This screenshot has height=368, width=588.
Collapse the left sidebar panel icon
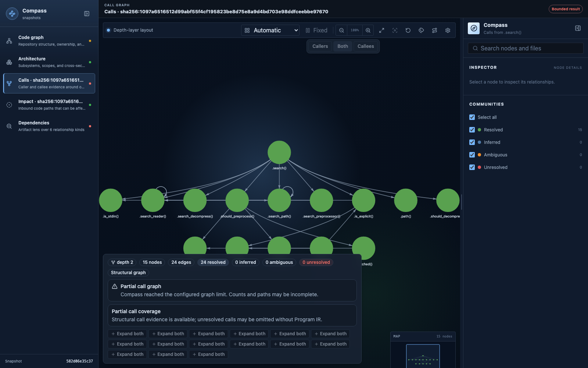(x=87, y=14)
